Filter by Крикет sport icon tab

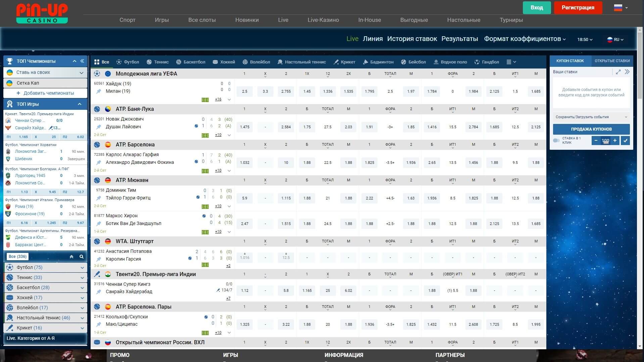(x=344, y=62)
